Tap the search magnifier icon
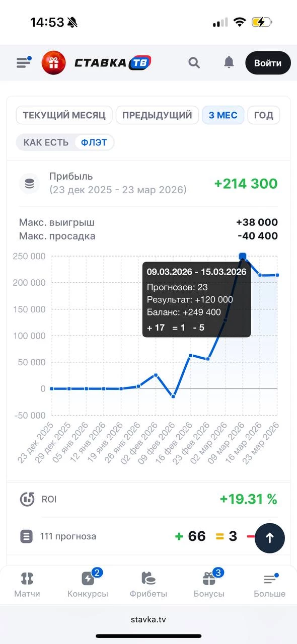The height and width of the screenshot is (644, 297). [194, 62]
